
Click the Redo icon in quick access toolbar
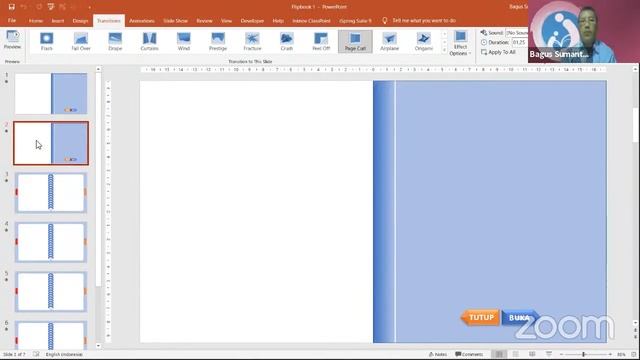(x=39, y=7)
